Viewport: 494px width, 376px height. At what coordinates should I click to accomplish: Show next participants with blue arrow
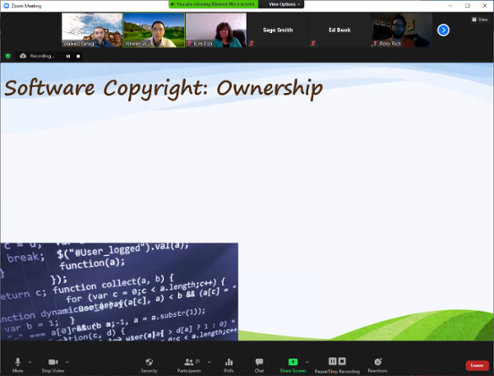[443, 30]
